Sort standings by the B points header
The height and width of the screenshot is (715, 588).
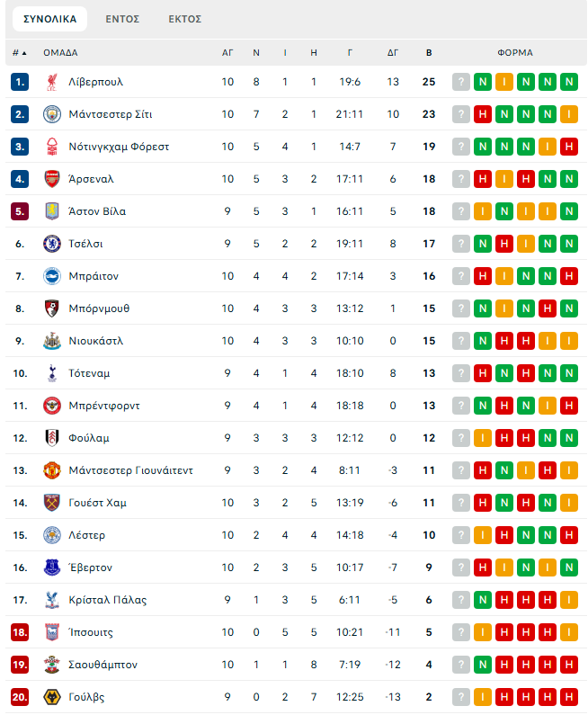tap(429, 52)
